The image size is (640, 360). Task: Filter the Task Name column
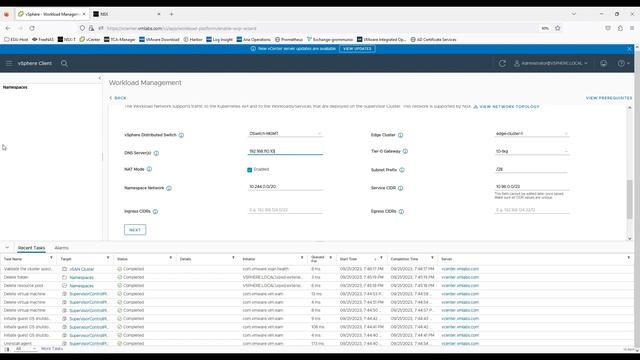click(x=51, y=258)
